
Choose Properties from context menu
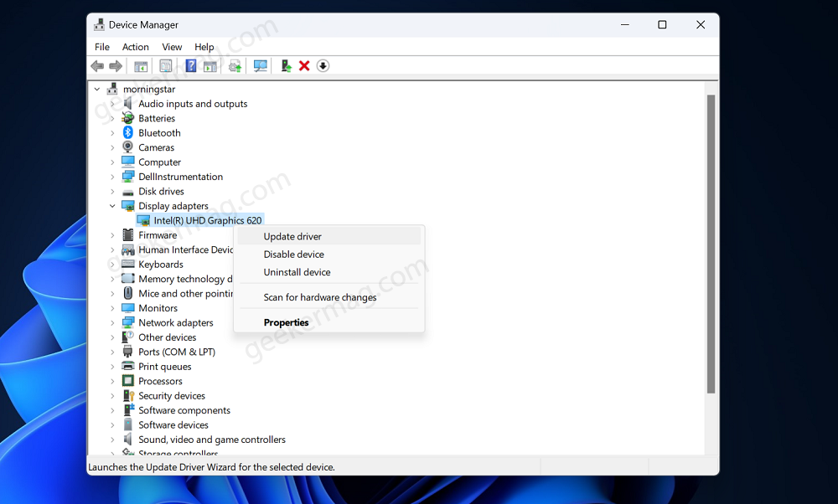click(x=329, y=322)
